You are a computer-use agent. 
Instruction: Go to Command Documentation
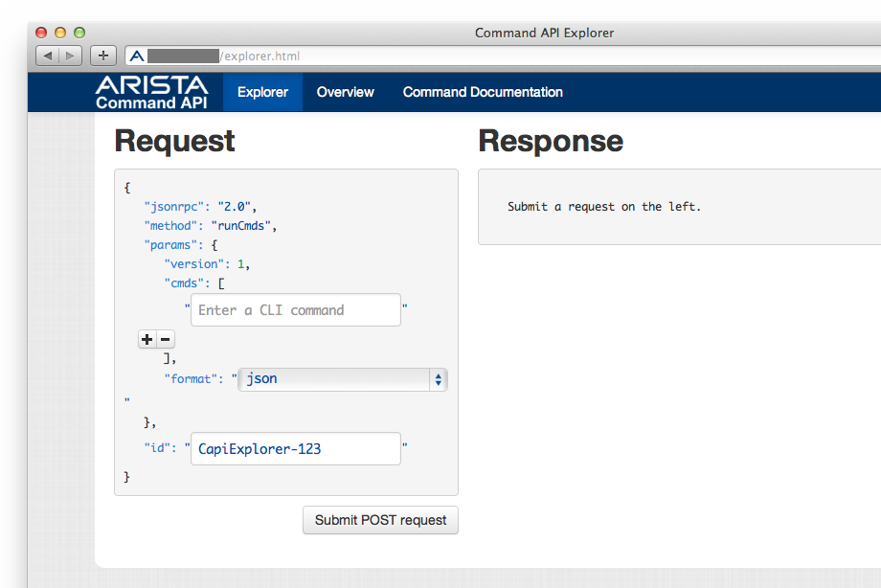pos(483,92)
